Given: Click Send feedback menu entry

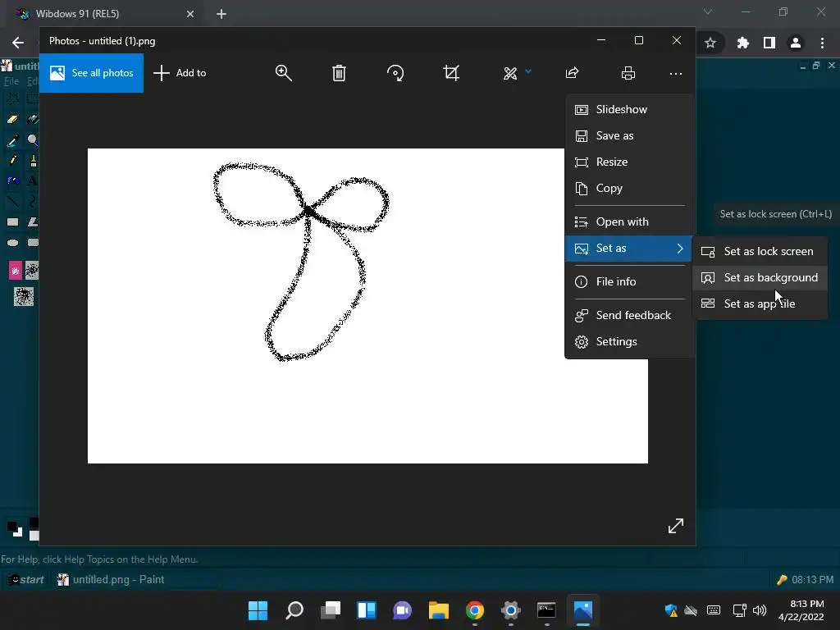Looking at the screenshot, I should click(629, 315).
